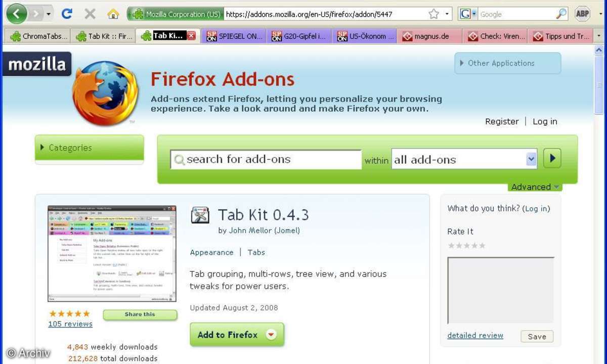Image resolution: width=607 pixels, height=364 pixels.
Task: Open the Adblock Plus ABP icon
Action: tap(583, 14)
